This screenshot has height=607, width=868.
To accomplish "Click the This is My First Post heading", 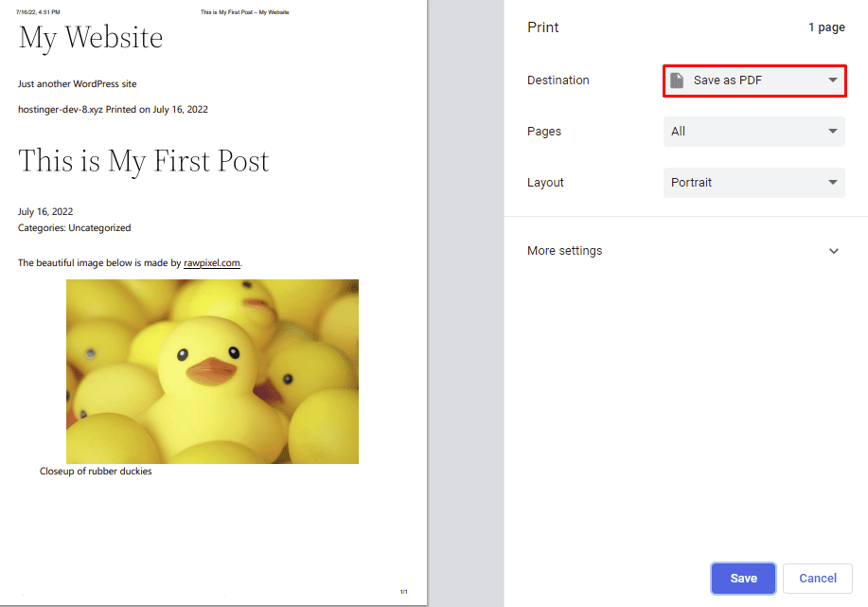I will click(143, 161).
